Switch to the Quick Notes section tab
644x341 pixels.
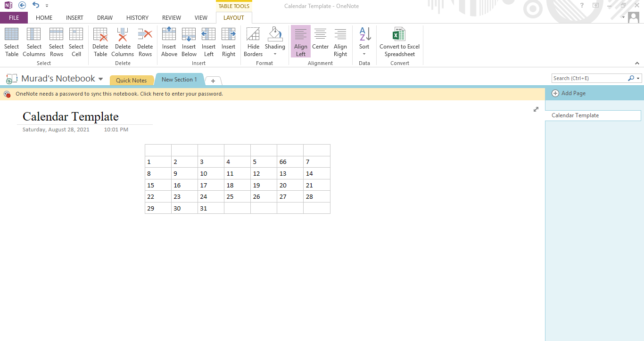pyautogui.click(x=131, y=81)
